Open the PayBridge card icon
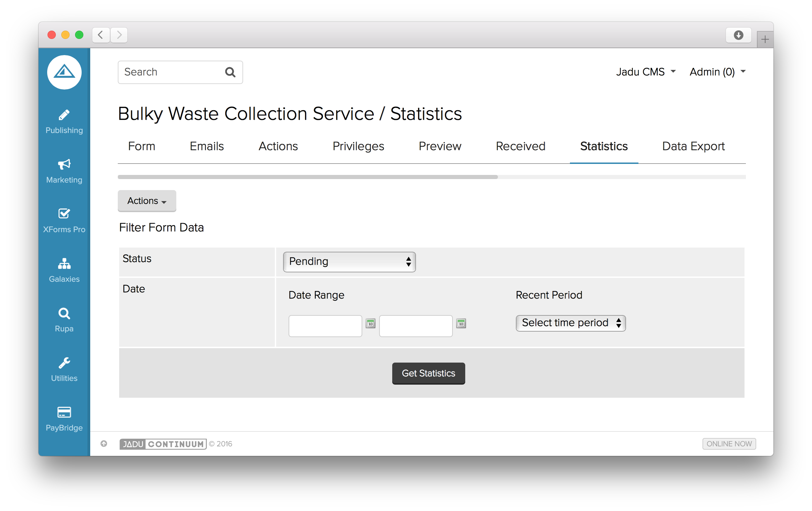Image resolution: width=812 pixels, height=511 pixels. tap(64, 412)
